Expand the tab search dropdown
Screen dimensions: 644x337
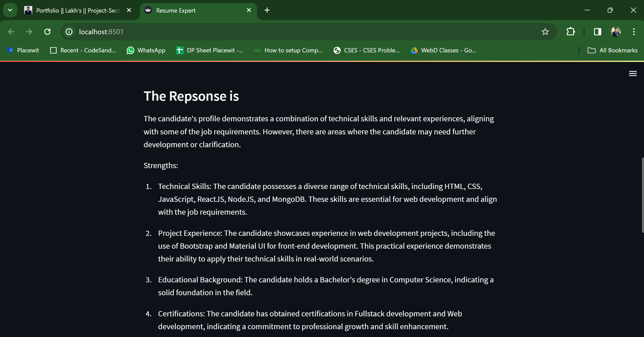pyautogui.click(x=10, y=10)
